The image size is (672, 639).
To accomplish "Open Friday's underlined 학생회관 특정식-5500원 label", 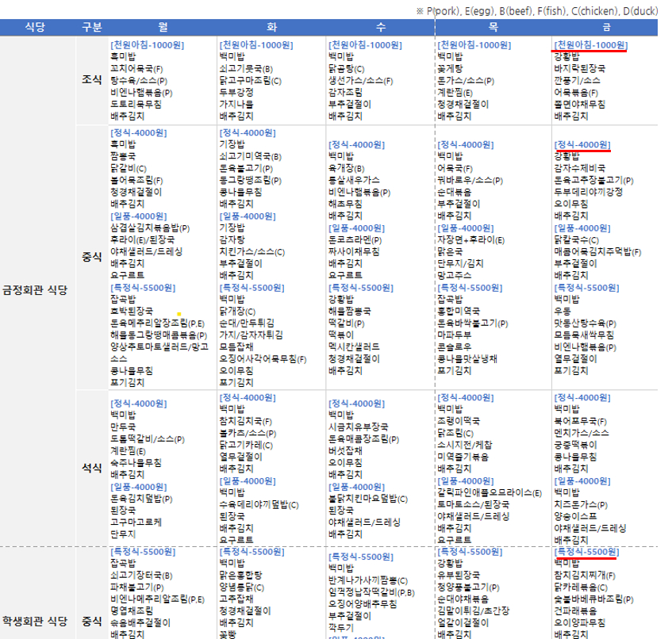I will point(586,551).
